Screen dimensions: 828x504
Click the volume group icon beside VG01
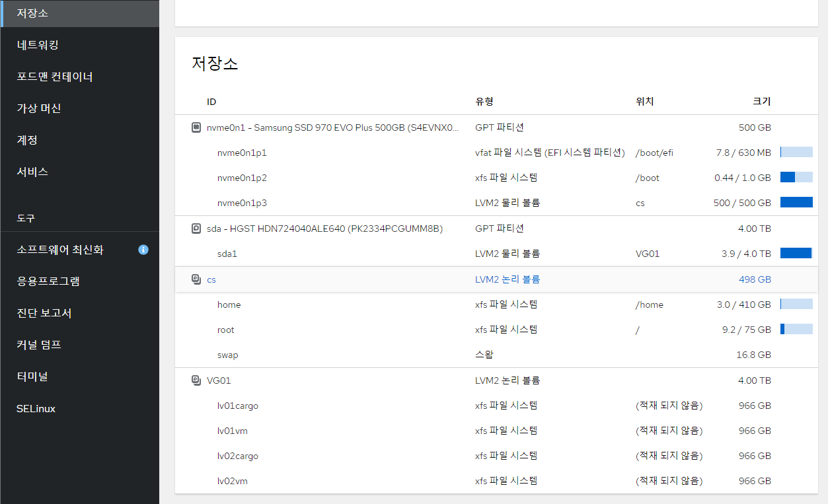pos(196,380)
